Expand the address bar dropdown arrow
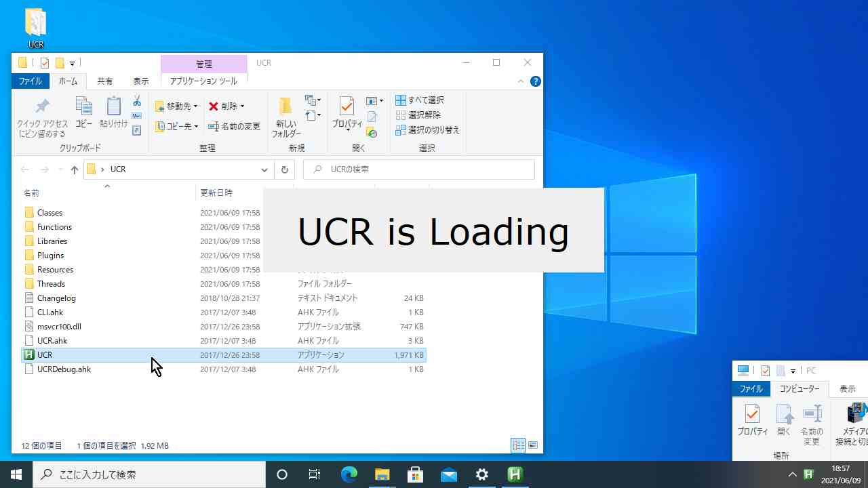 [x=264, y=169]
